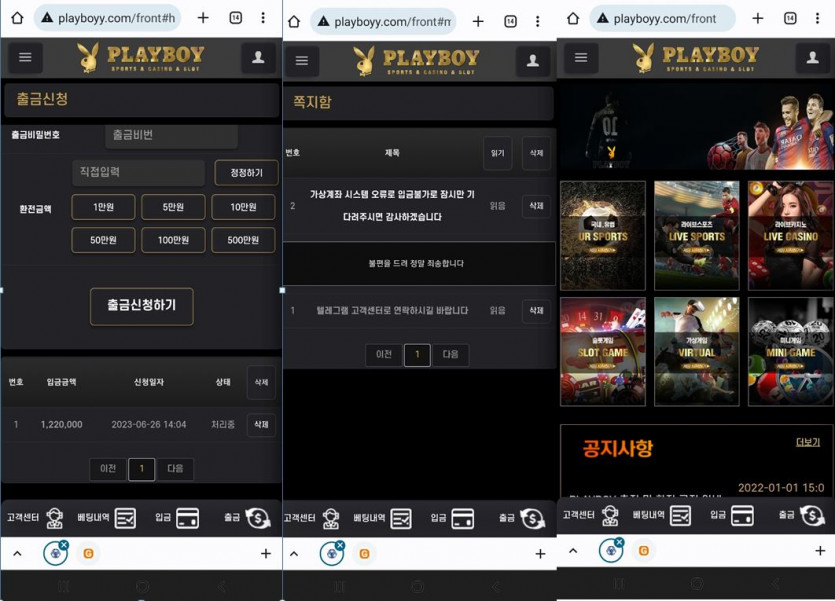Viewport: 835px width, 601px height.
Task: Expand the chevron-up bar below the withdrawal page
Action: tap(17, 553)
